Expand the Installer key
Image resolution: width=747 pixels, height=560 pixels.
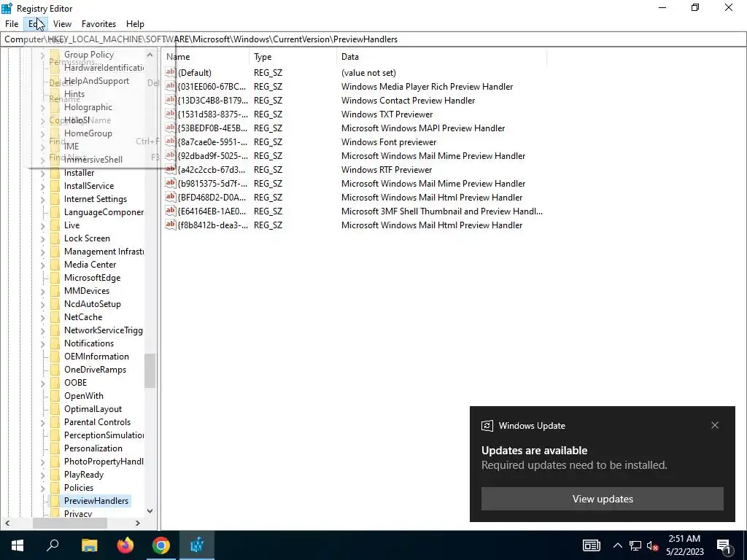pyautogui.click(x=42, y=174)
